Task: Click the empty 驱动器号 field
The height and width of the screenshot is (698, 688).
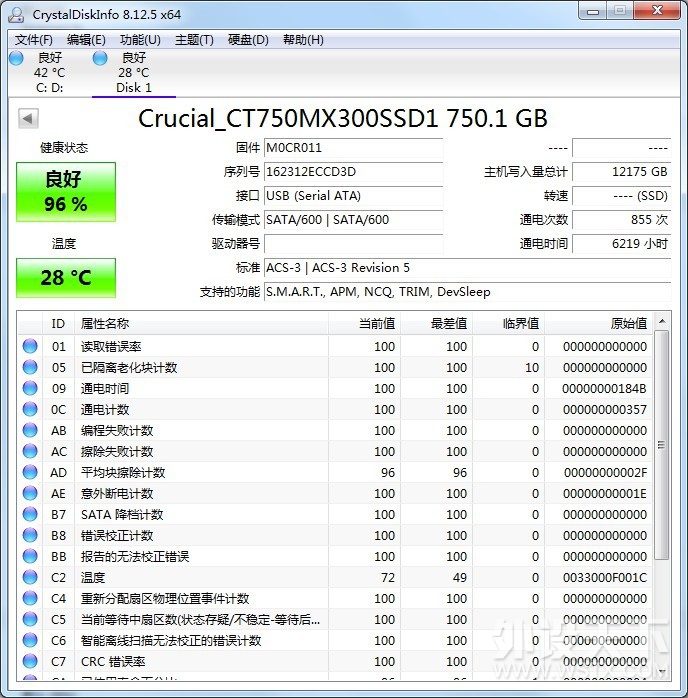Action: [353, 244]
